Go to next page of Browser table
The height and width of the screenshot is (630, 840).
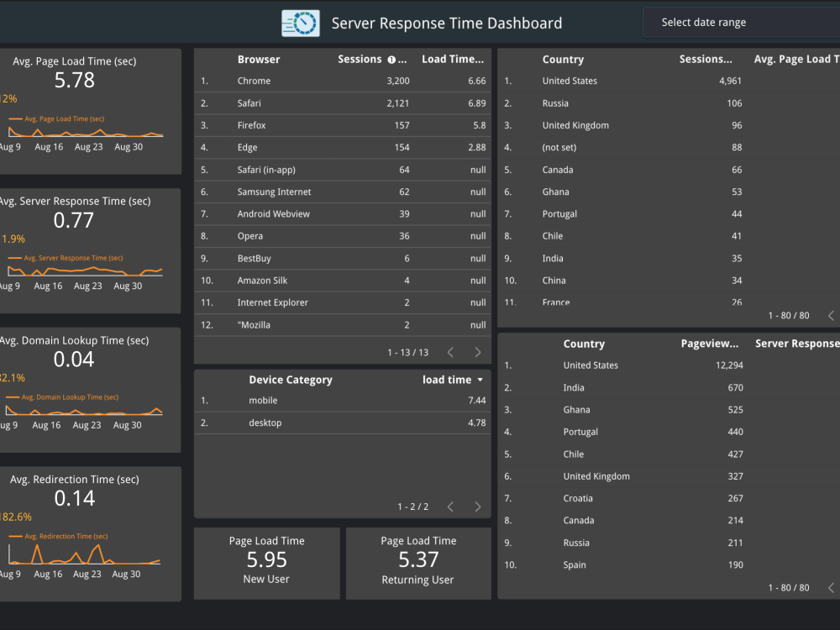pos(478,352)
